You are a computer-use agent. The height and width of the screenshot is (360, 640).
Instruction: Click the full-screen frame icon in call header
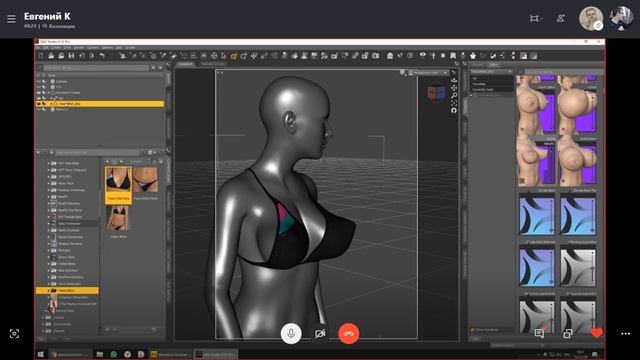pyautogui.click(x=534, y=18)
